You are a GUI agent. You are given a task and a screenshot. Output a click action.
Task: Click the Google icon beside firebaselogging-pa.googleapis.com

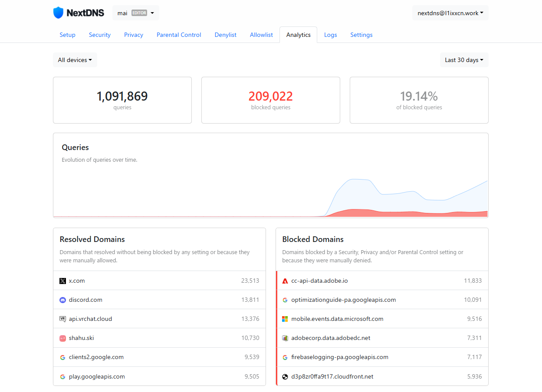(x=285, y=357)
